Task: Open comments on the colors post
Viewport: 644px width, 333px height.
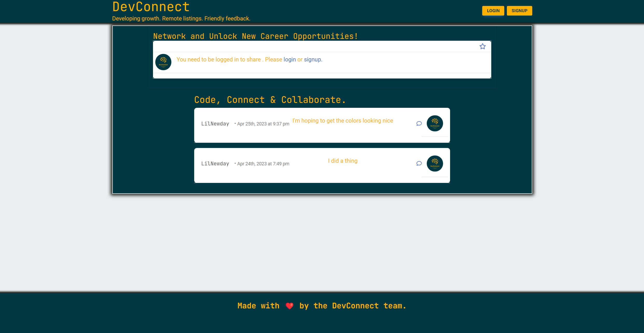Action: pyautogui.click(x=419, y=124)
